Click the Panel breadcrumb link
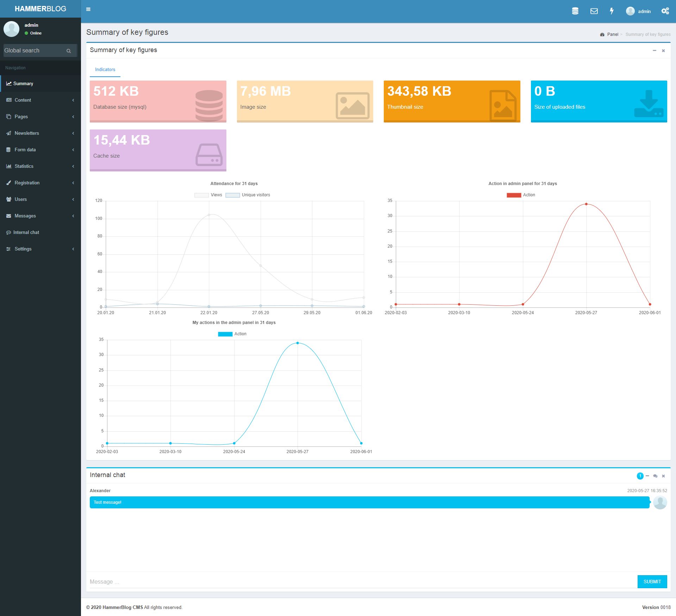Viewport: 676px width, 616px height. pos(612,34)
